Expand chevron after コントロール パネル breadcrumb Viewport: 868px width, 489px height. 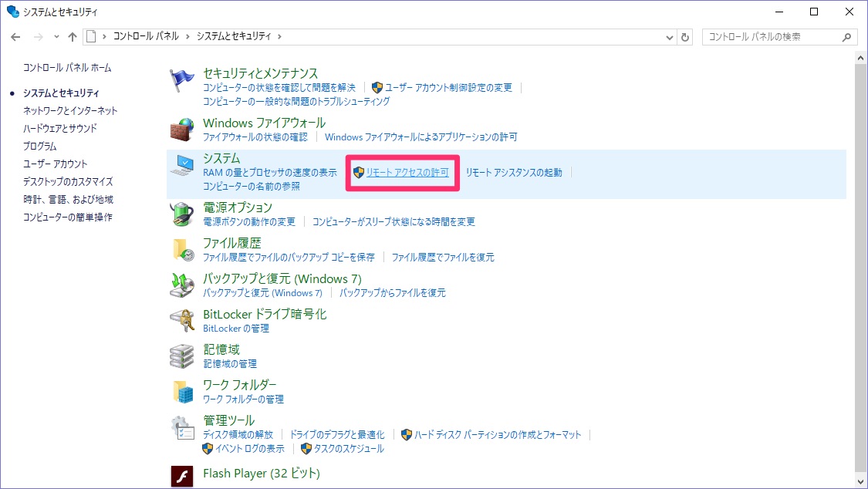tap(187, 36)
